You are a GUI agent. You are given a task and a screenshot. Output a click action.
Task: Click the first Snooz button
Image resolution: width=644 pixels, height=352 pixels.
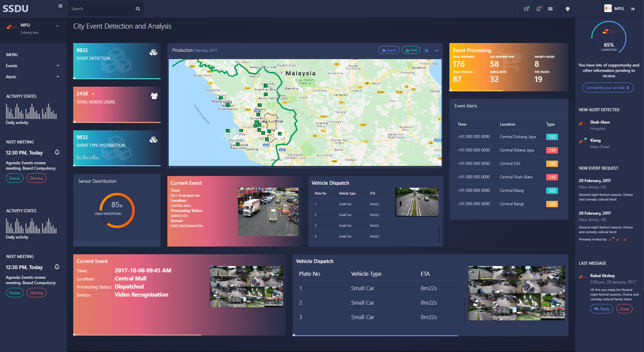(15, 178)
